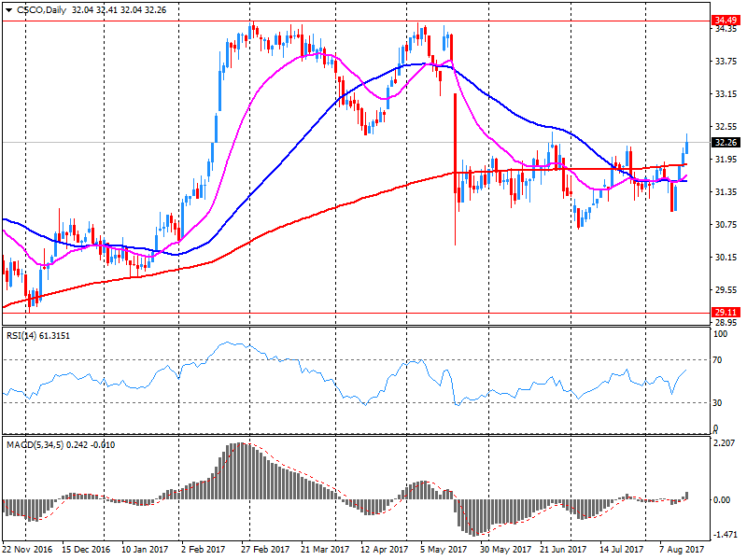Click the 30.75 price axis value
The height and width of the screenshot is (560, 747).
pos(726,224)
